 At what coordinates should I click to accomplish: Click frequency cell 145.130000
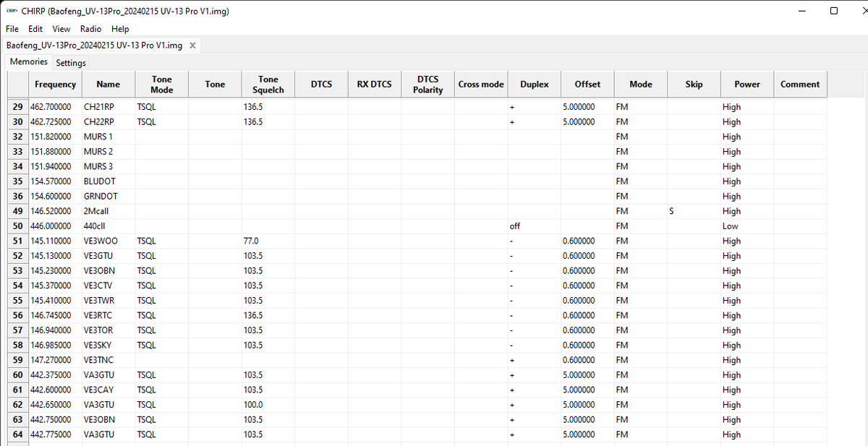click(x=55, y=256)
